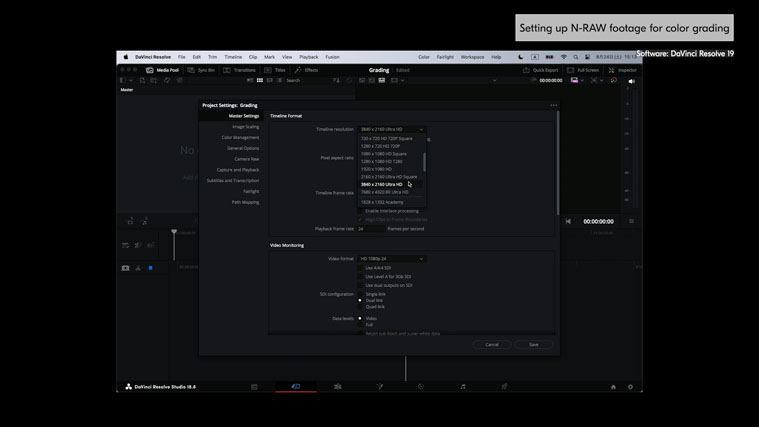Enable the Use 4:4:4 SDI checkbox
This screenshot has height=427, width=759.
pos(361,268)
